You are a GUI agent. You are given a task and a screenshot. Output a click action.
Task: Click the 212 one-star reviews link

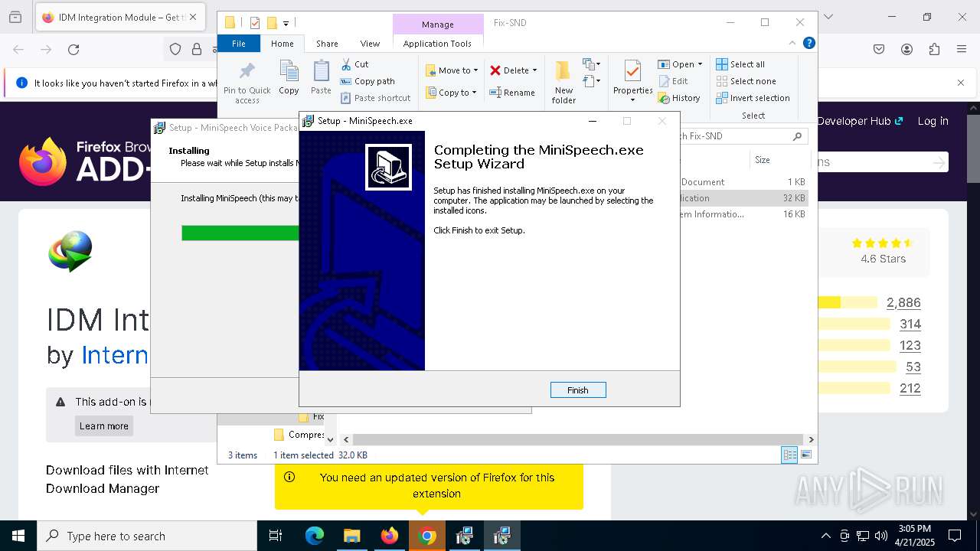(910, 389)
